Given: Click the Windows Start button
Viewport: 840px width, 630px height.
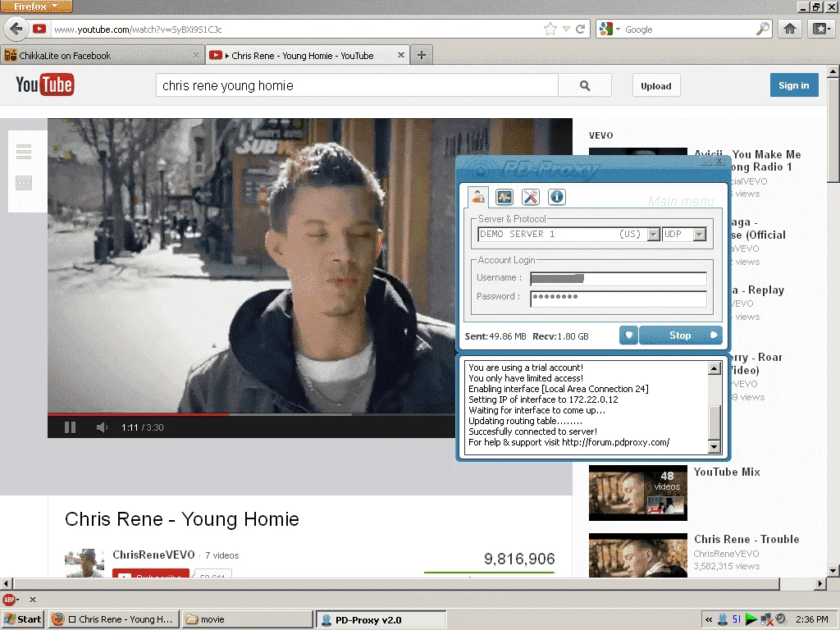Looking at the screenshot, I should pos(23,619).
